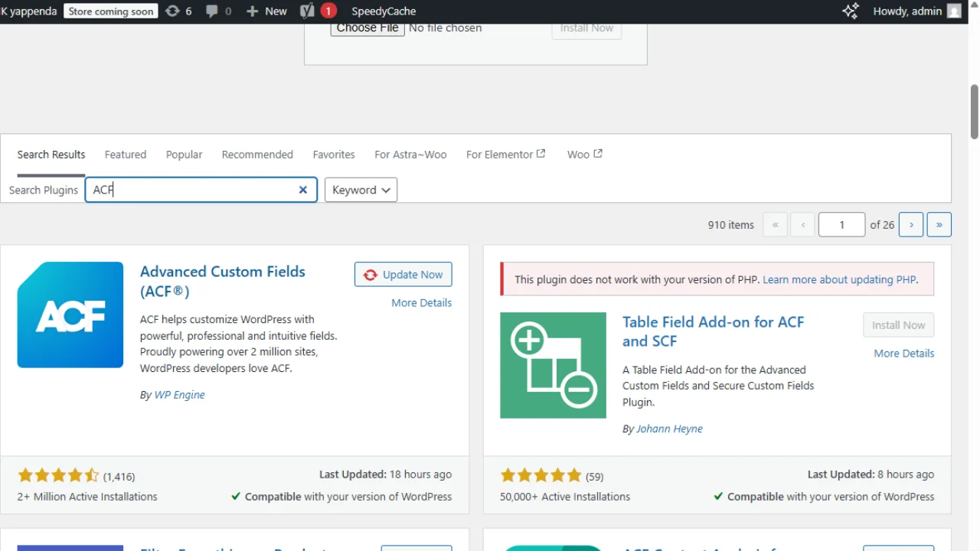Image resolution: width=980 pixels, height=551 pixels.
Task: Open the For Astra~Woo tab
Action: pyautogui.click(x=410, y=155)
